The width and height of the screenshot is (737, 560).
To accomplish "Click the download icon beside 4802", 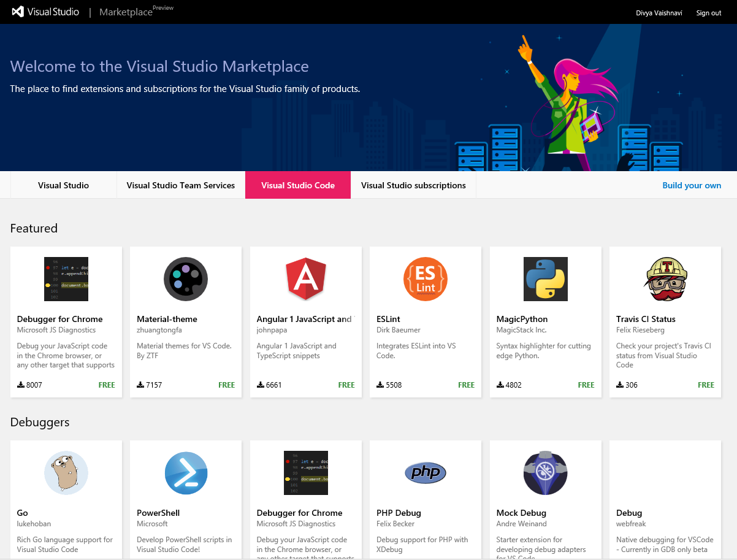I will point(500,385).
